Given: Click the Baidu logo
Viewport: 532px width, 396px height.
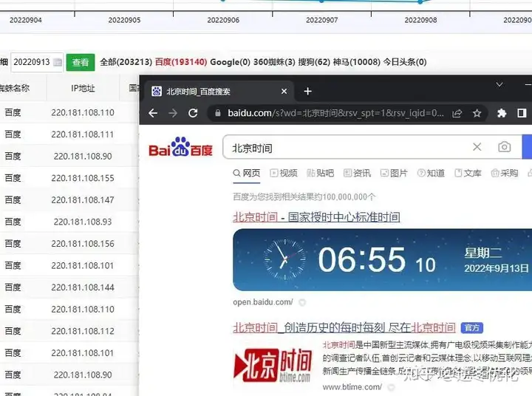Looking at the screenshot, I should point(180,147).
